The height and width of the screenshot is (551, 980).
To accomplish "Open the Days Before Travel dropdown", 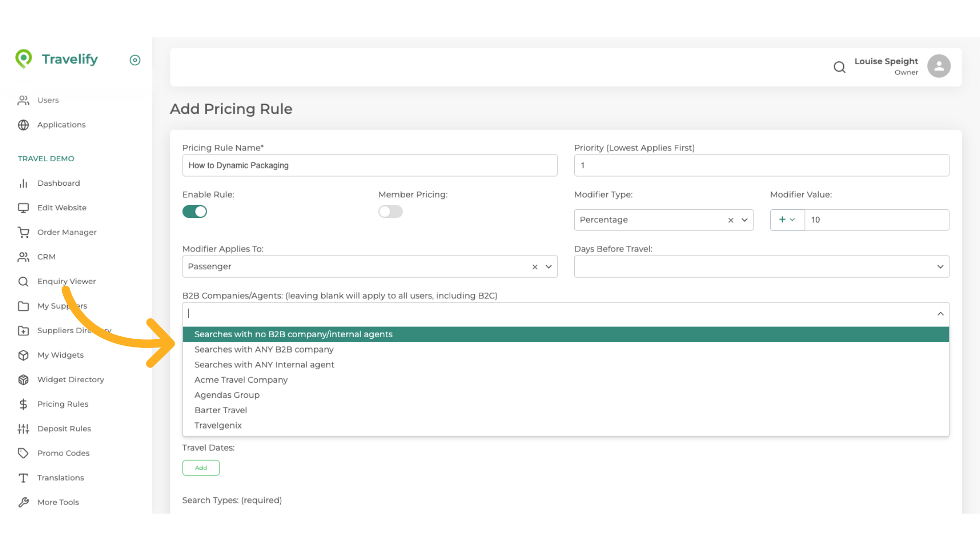I will pyautogui.click(x=761, y=267).
